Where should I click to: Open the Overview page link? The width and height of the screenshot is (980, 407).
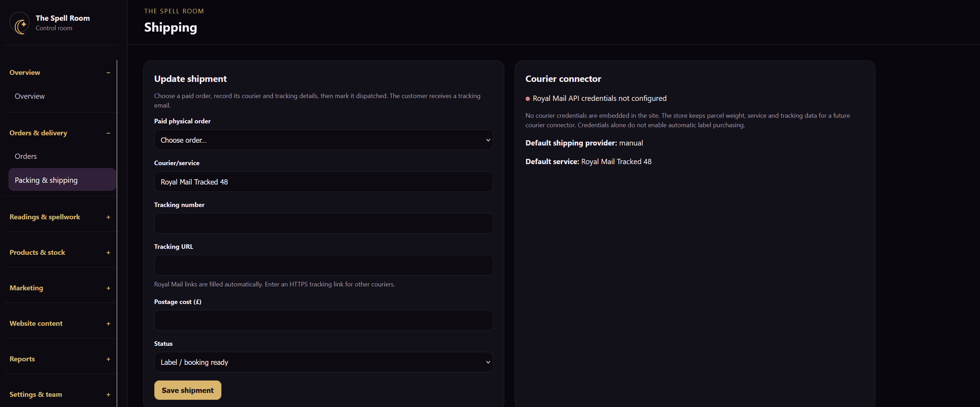click(x=62, y=96)
